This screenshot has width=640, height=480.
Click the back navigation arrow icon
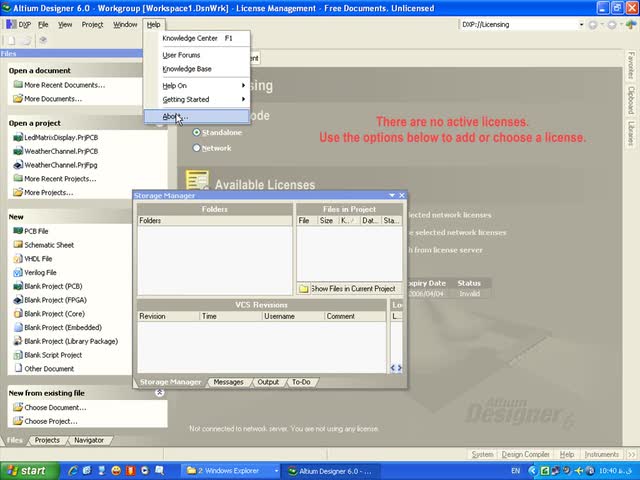point(593,25)
